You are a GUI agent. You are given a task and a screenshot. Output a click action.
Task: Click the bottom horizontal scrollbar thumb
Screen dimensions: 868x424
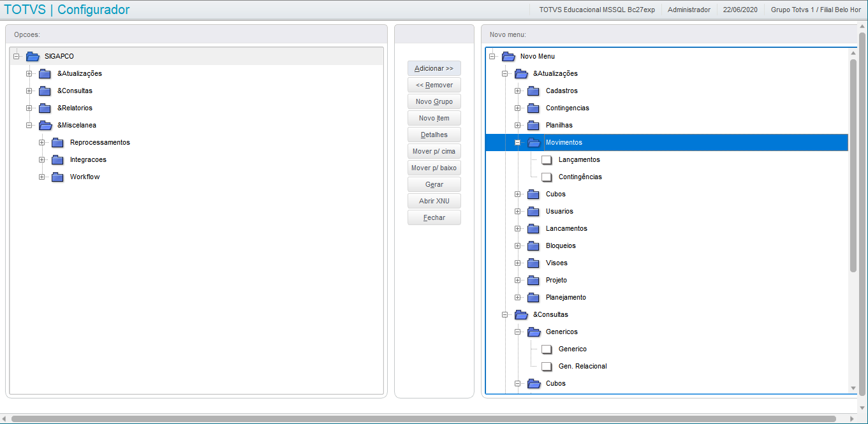click(x=423, y=419)
